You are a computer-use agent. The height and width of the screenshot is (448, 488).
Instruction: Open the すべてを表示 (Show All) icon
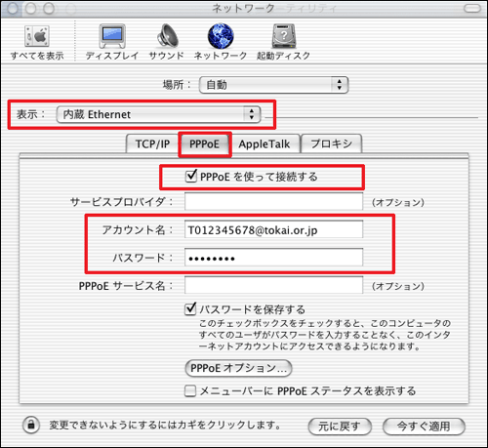click(x=37, y=36)
